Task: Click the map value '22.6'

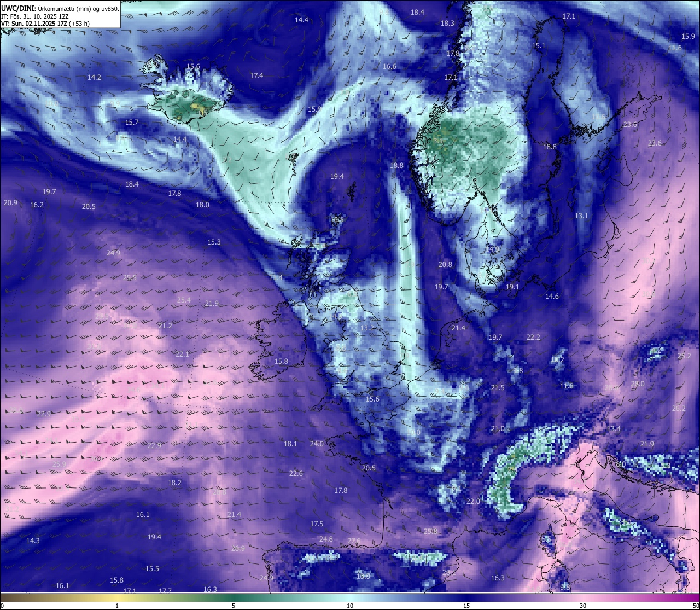Action: (296, 473)
